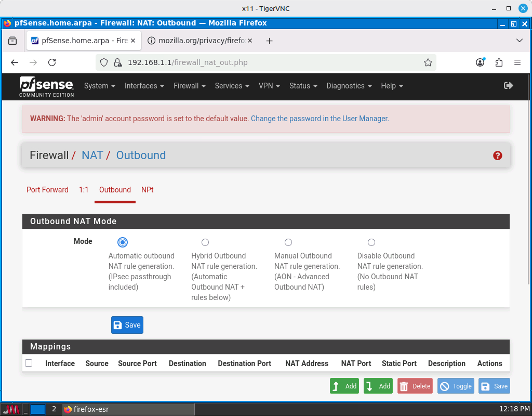Add a mapping rule to the top
This screenshot has height=416, width=532.
coord(344,386)
